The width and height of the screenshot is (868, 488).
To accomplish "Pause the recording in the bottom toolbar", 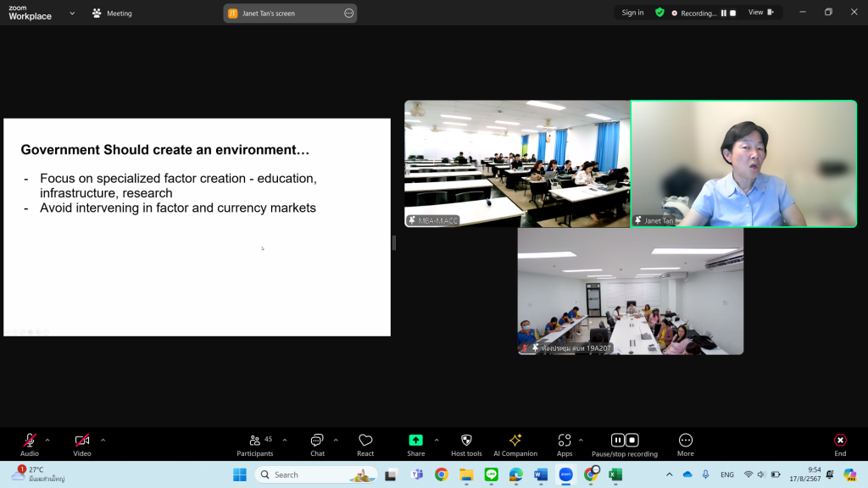I will pyautogui.click(x=617, y=440).
